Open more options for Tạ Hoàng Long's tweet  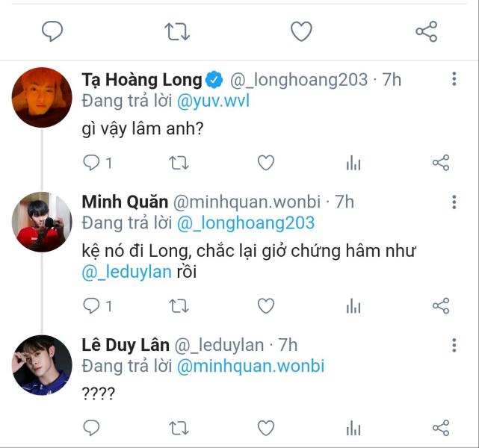[455, 80]
